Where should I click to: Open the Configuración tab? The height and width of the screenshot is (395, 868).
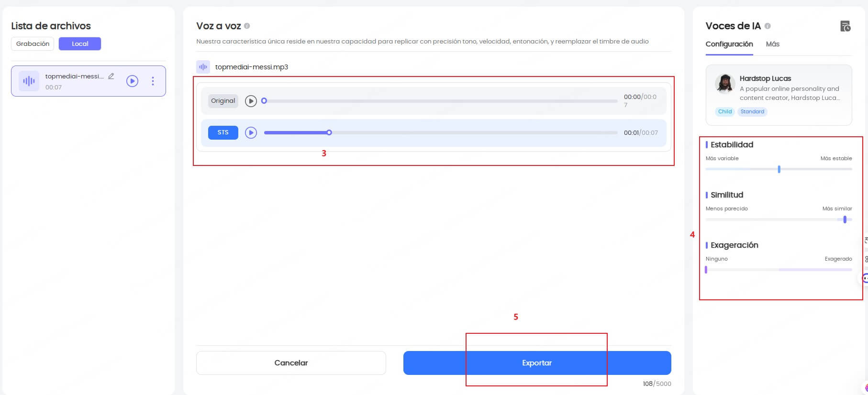(729, 44)
